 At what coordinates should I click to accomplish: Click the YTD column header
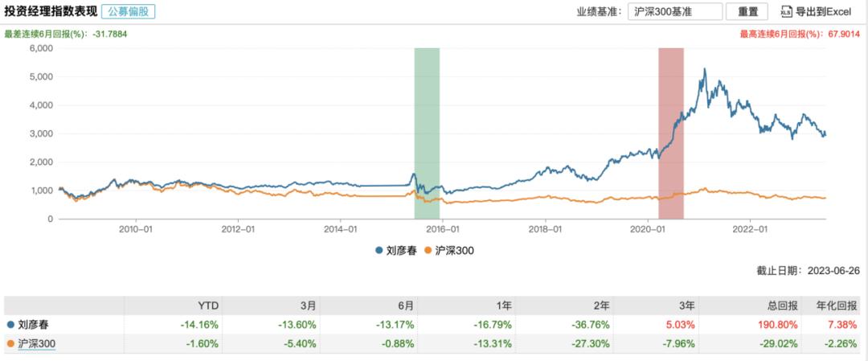(210, 306)
